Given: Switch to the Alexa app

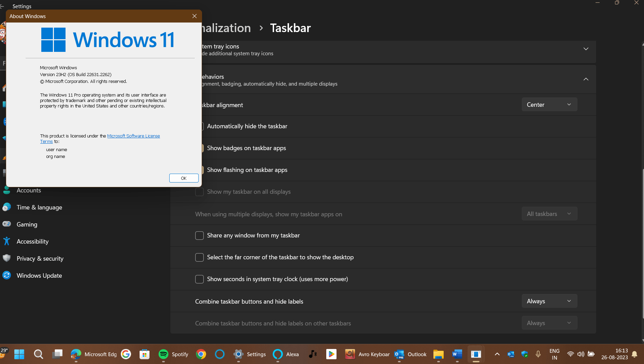Looking at the screenshot, I should (x=286, y=354).
